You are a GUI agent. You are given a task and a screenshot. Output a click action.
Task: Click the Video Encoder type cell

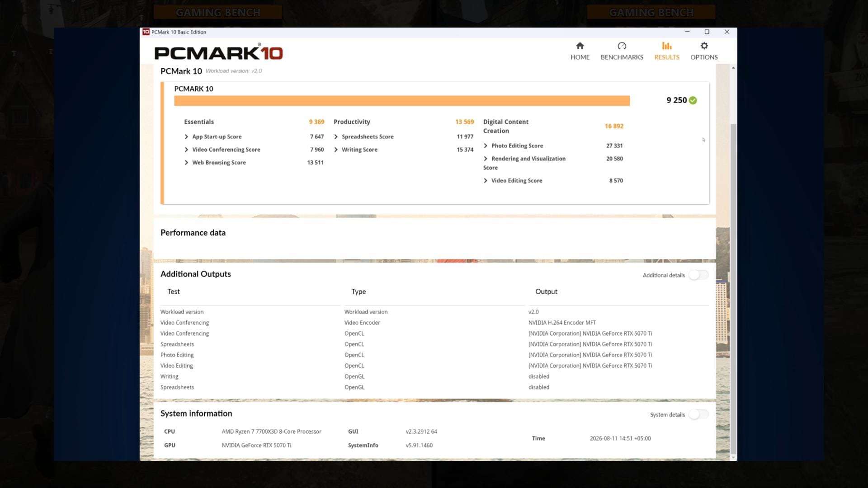(x=362, y=323)
